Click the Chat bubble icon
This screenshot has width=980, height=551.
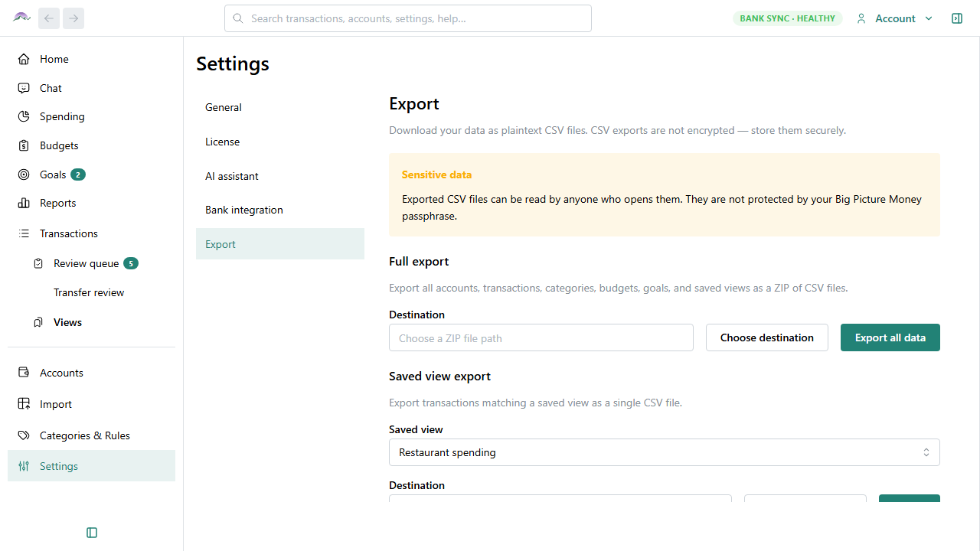coord(24,88)
